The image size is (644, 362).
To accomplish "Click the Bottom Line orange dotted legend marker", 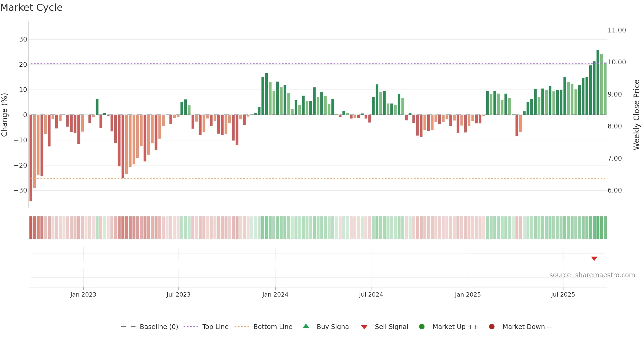I will 242,327.
